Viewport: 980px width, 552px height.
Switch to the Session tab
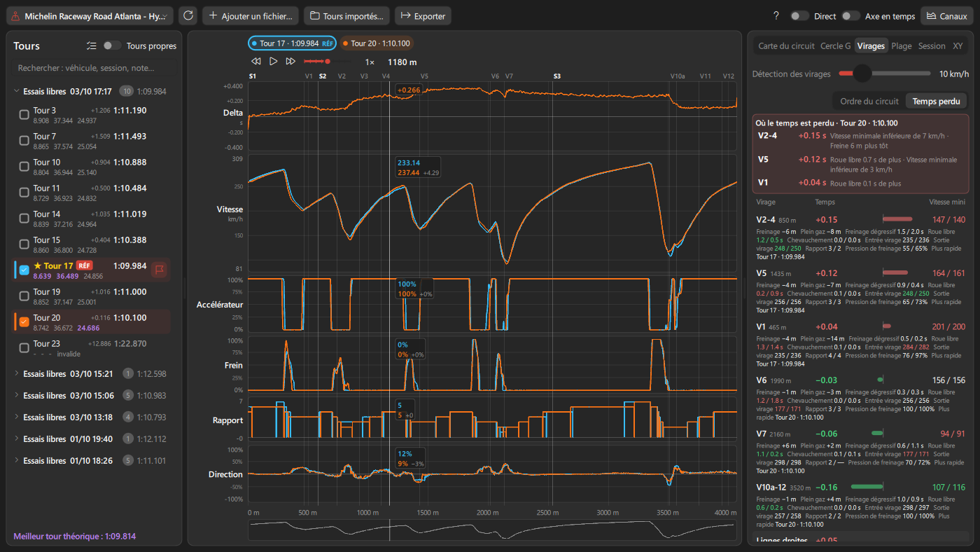click(x=932, y=46)
